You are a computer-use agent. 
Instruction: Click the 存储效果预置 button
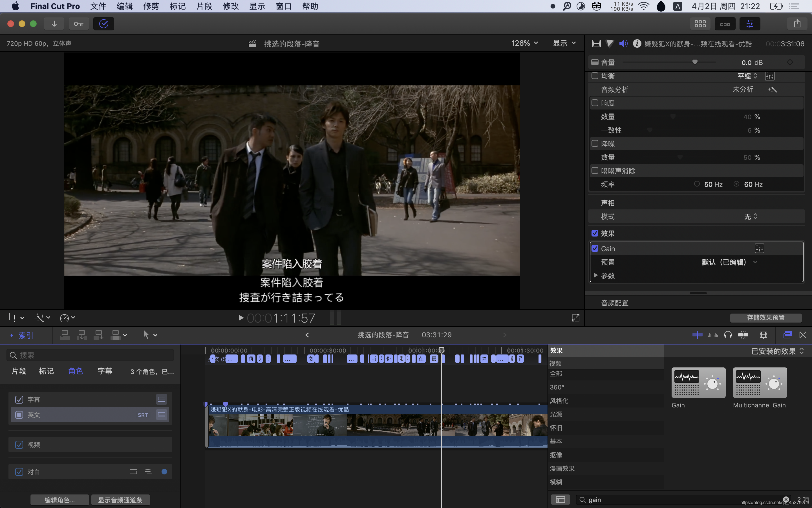766,318
